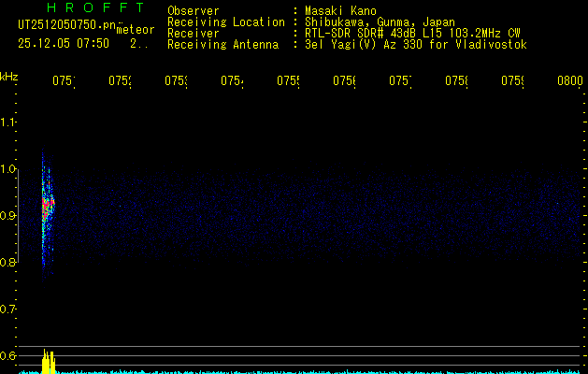Click the 'Receiving Antenna' field label
This screenshot has width=588, height=374.
pyautogui.click(x=222, y=45)
